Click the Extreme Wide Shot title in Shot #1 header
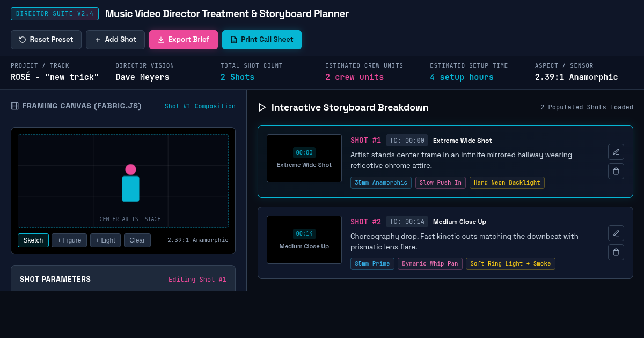Screen dimensions: 644x338 (x=462, y=141)
